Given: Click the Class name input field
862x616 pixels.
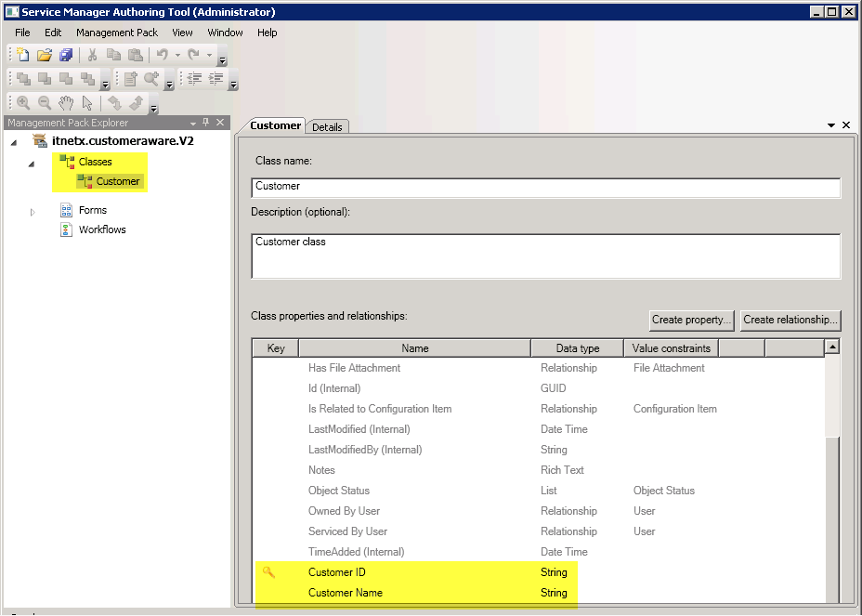Looking at the screenshot, I should [x=545, y=187].
